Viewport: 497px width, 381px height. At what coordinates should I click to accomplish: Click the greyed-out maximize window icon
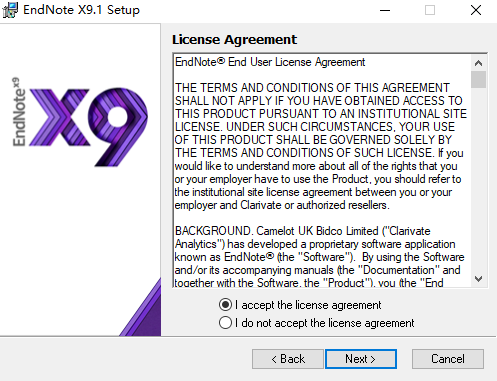430,10
